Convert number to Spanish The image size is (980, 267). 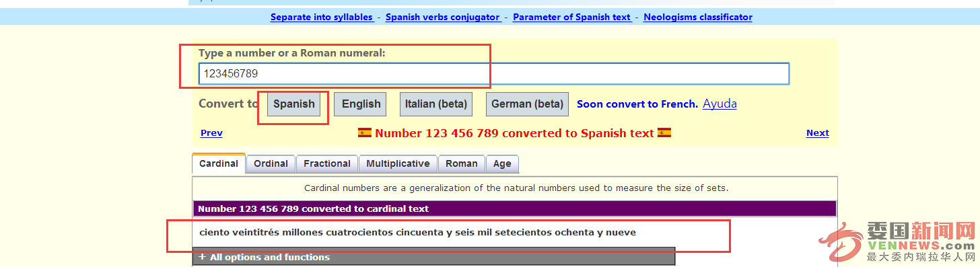click(x=294, y=104)
